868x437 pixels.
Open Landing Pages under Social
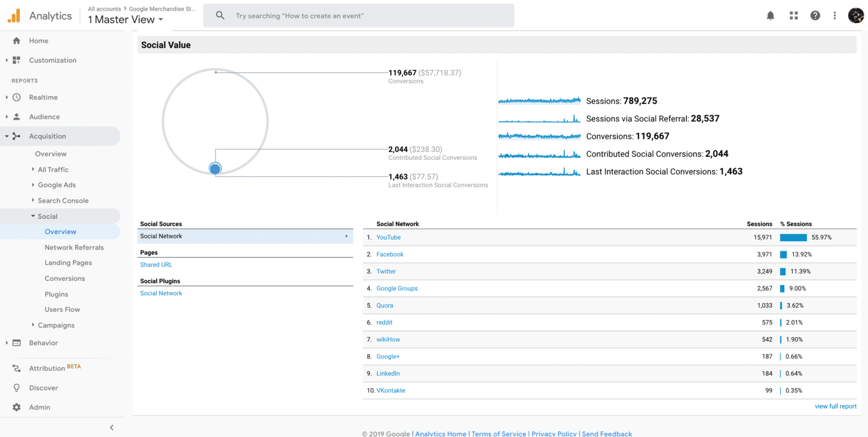pos(68,263)
